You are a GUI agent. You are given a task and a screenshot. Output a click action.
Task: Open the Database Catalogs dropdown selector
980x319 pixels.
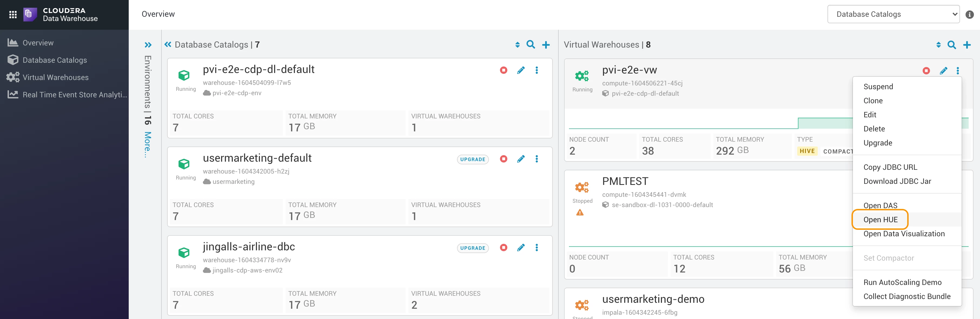[x=893, y=14]
